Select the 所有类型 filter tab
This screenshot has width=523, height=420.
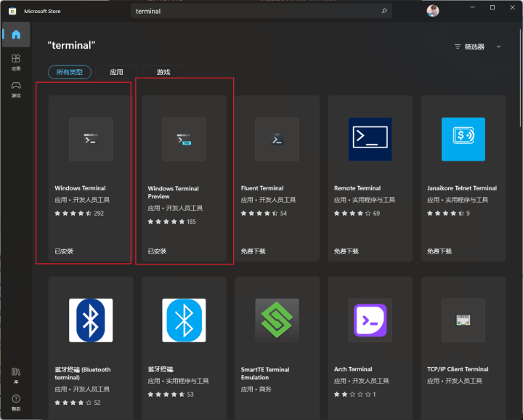tap(70, 72)
